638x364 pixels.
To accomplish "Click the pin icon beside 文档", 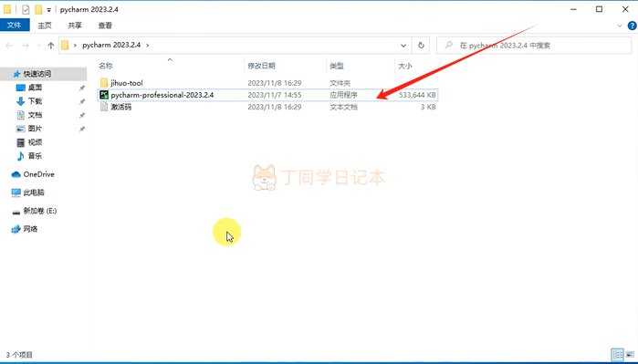I will pos(82,115).
